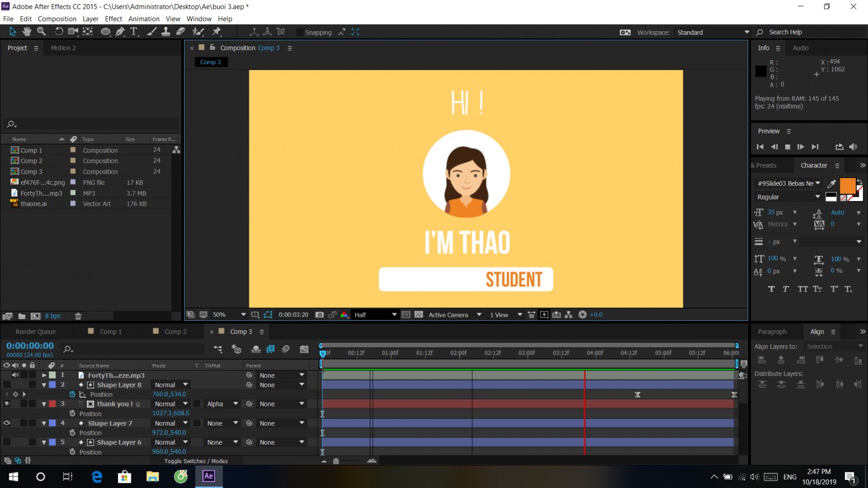Select the Brush tool
The image size is (868, 488).
pyautogui.click(x=152, y=32)
